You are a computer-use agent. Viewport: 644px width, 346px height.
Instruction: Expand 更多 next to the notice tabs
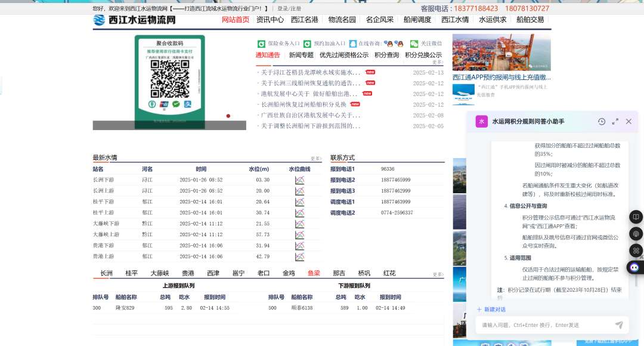point(438,62)
